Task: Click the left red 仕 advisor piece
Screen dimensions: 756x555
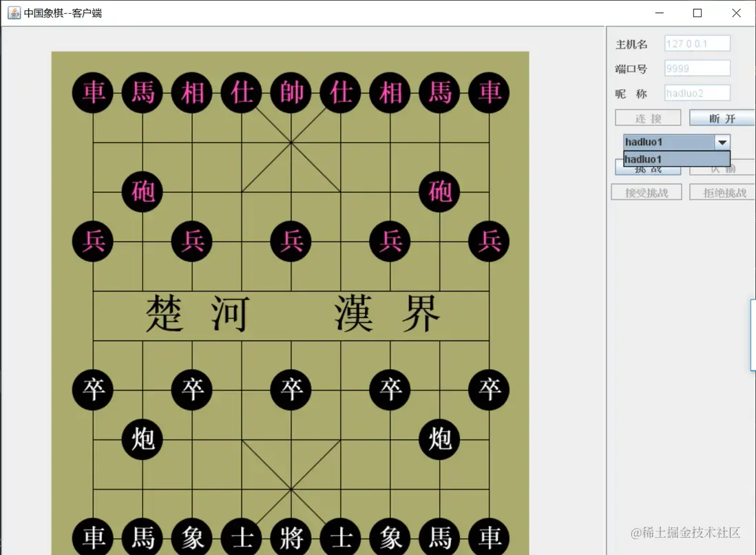Action: (241, 92)
